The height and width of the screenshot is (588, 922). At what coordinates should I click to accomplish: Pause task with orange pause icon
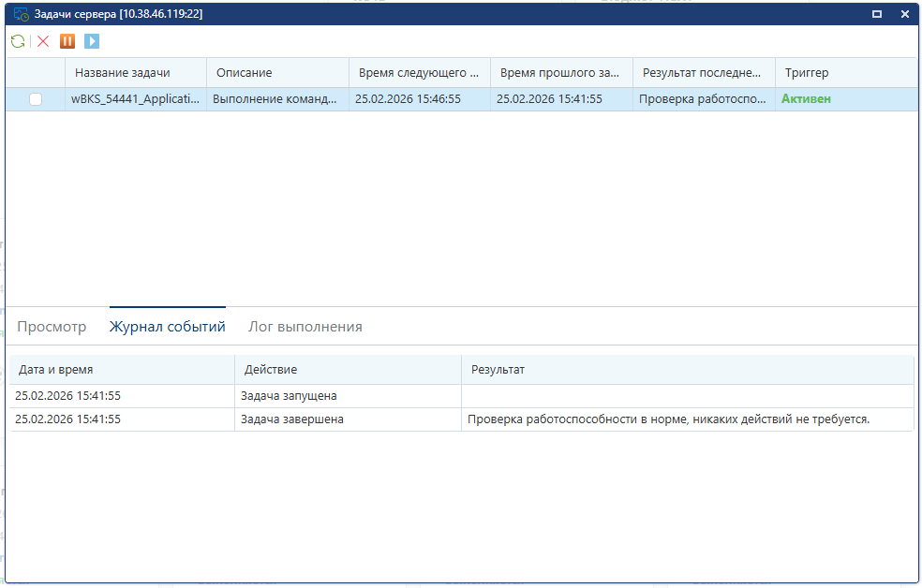click(x=67, y=41)
